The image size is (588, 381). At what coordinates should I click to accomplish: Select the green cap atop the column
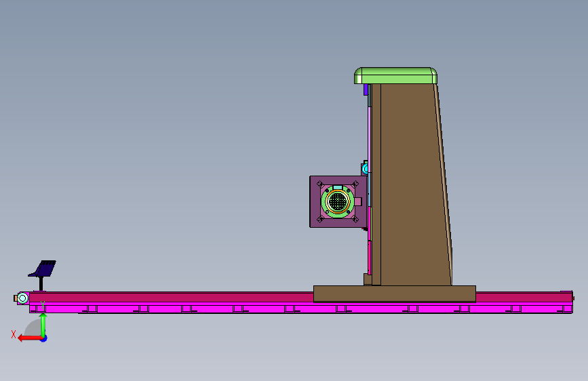[395, 76]
